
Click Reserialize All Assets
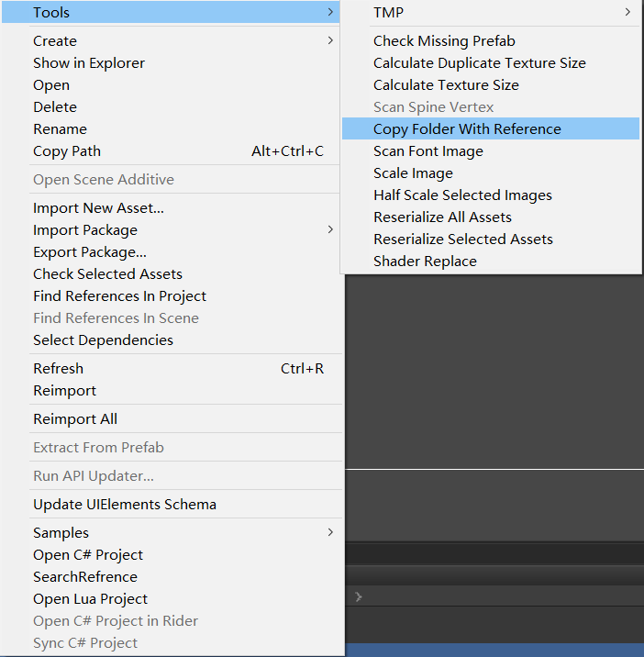[442, 217]
